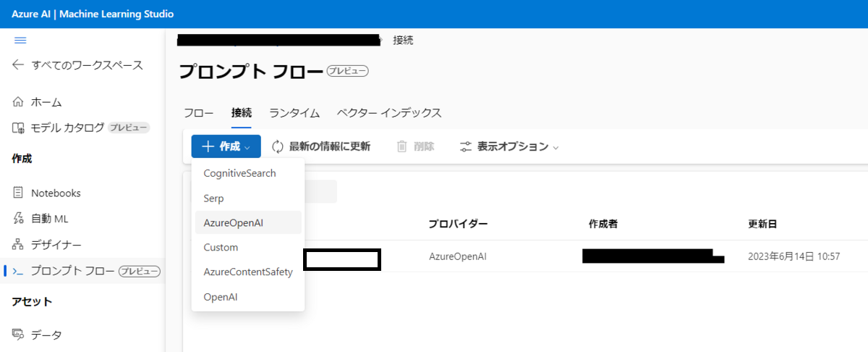Screen dimensions: 868x352
Task: Click the trash can 削除 icon
Action: pyautogui.click(x=402, y=146)
